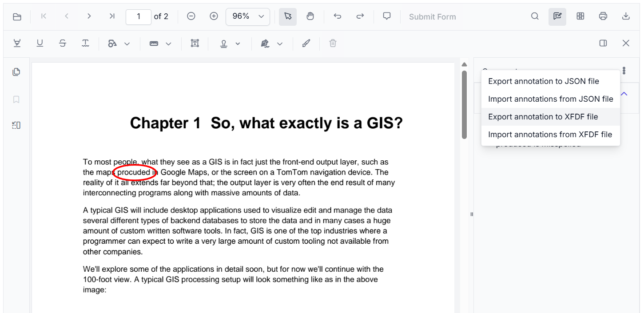Jump to the last page
This screenshot has width=644, height=313.
tap(112, 16)
